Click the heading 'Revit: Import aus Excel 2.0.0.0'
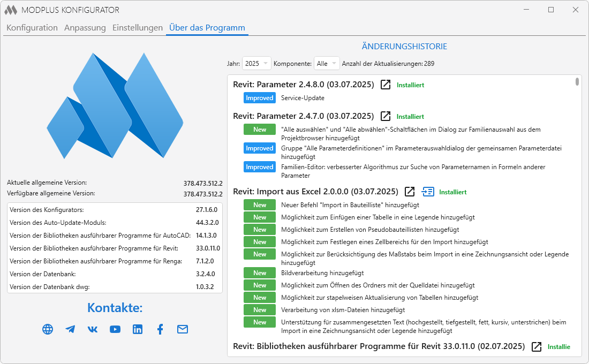 point(315,192)
